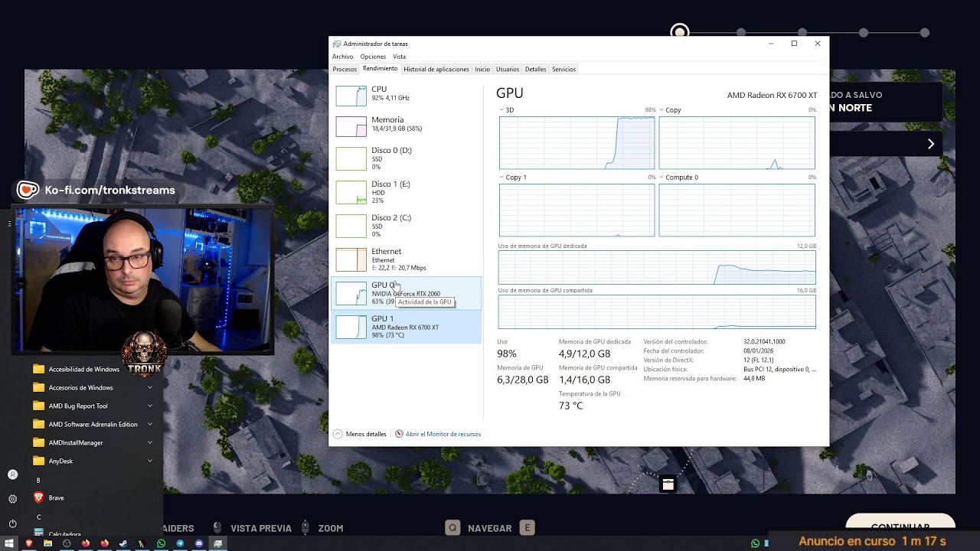Click the game panel right arrow chevron

coord(931,144)
